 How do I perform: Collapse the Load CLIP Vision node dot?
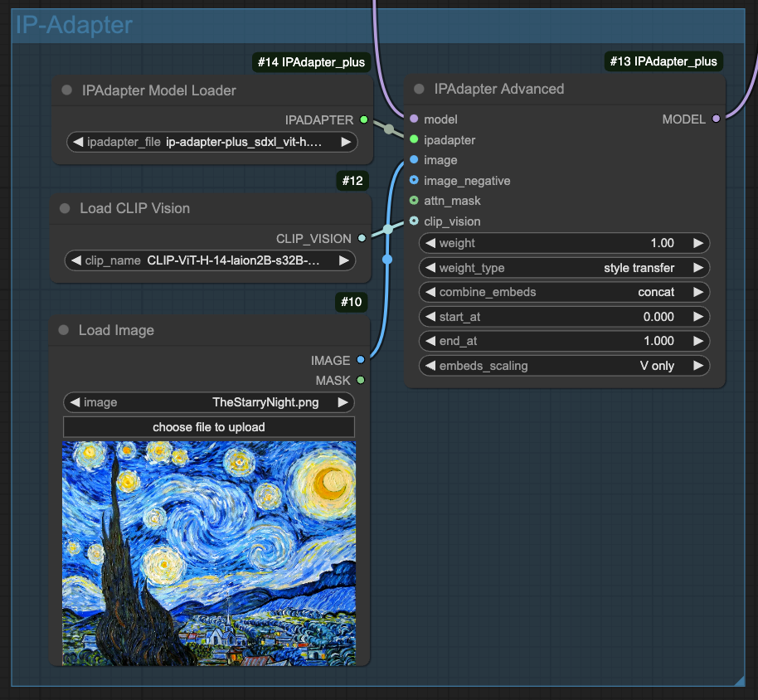pos(65,208)
